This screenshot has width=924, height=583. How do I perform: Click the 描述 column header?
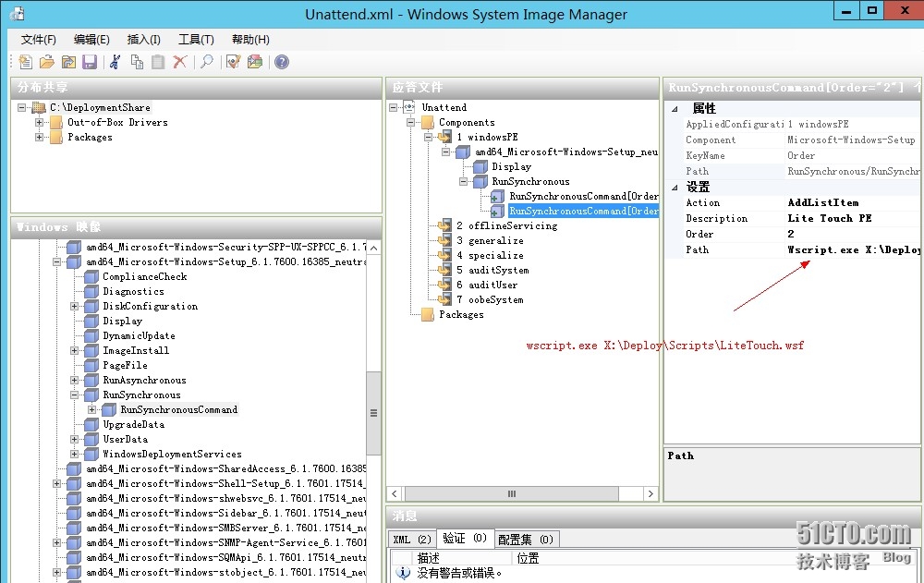click(x=461, y=558)
